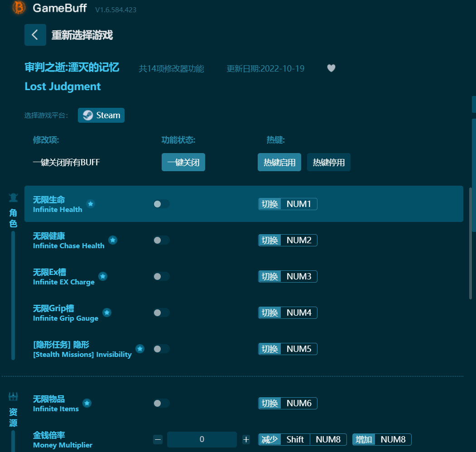Click the GameBuff logo icon
The height and width of the screenshot is (452, 476).
(19, 8)
